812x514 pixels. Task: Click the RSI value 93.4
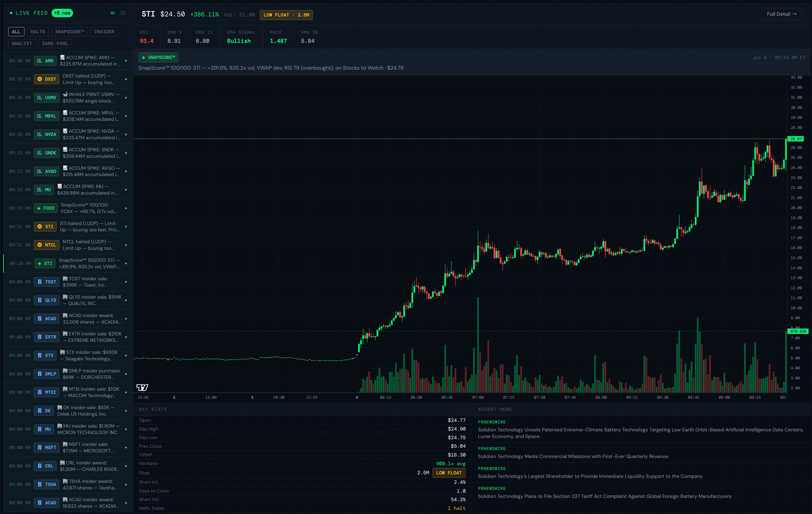[x=147, y=41]
